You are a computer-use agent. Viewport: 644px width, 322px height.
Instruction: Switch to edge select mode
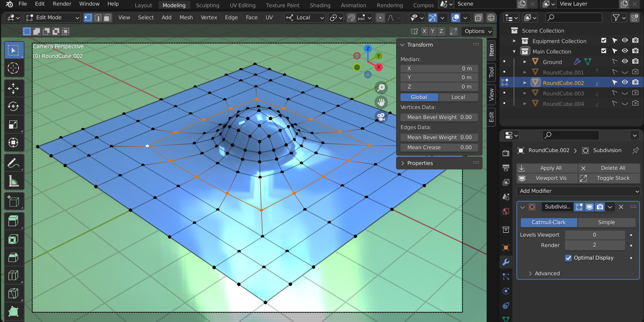click(x=98, y=18)
